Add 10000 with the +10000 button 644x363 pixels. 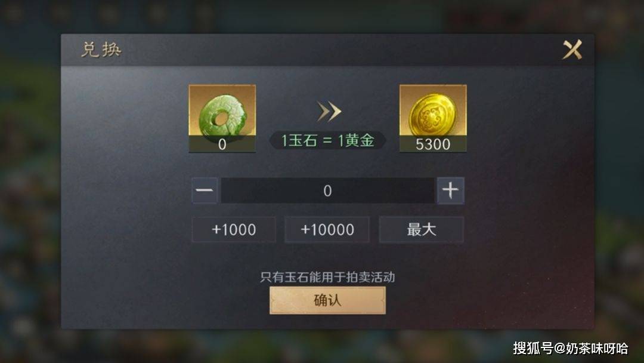click(327, 229)
